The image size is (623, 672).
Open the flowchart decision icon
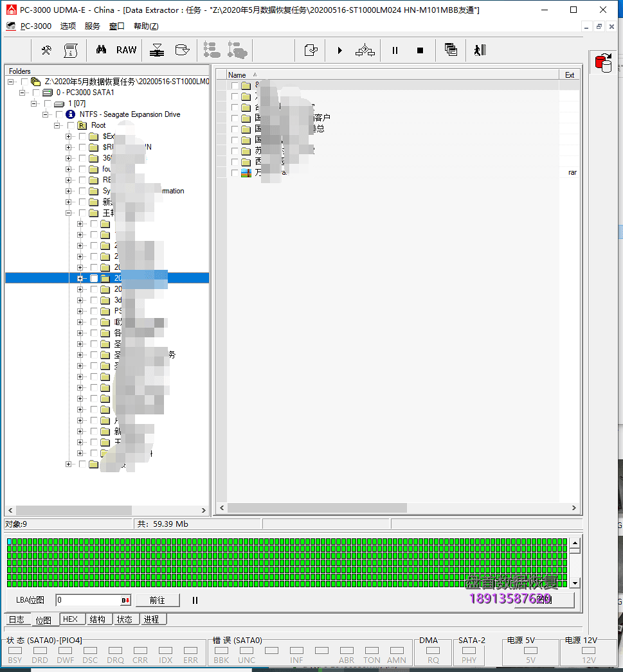click(365, 51)
